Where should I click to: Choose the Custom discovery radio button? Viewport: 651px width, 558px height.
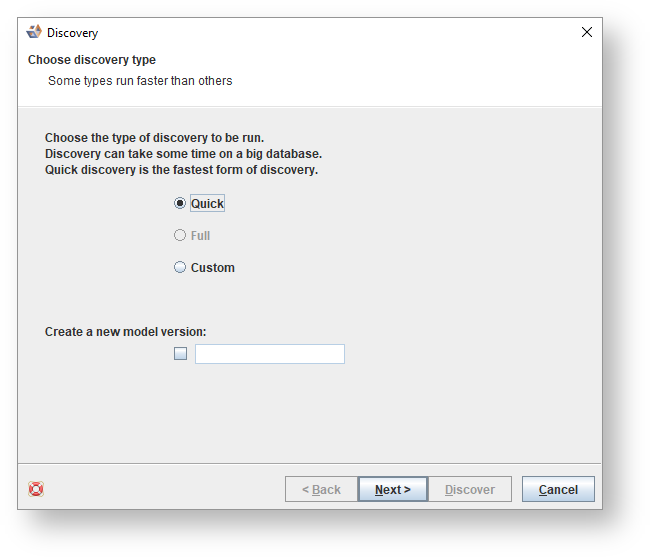180,267
